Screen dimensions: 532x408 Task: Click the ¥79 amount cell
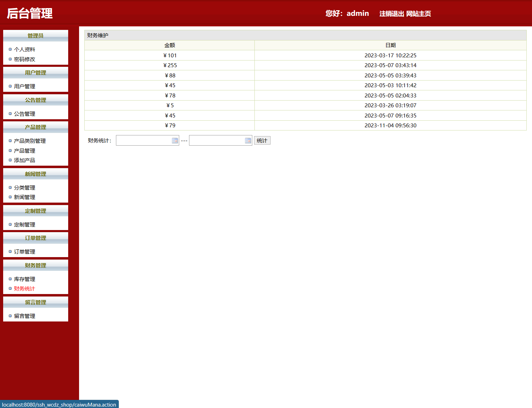coord(170,126)
